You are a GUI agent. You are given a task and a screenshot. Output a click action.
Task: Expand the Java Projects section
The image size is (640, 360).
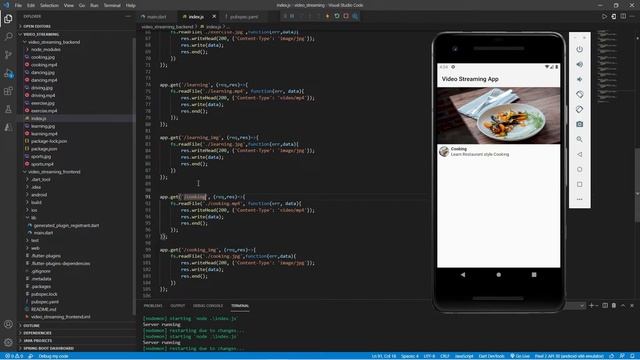[38, 340]
